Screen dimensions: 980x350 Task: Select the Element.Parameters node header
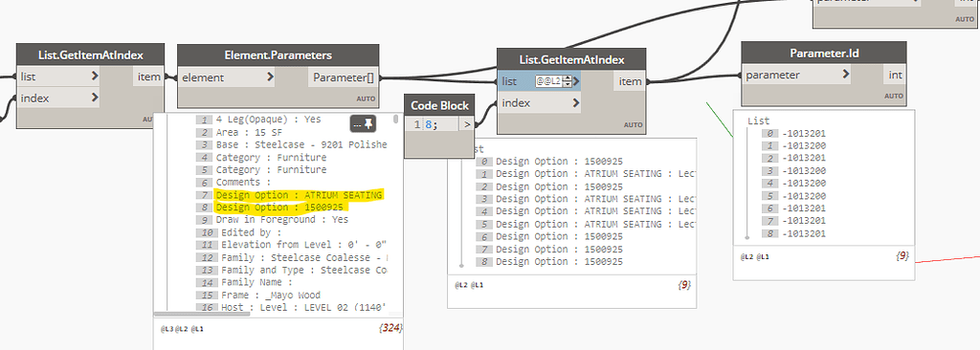tap(278, 55)
